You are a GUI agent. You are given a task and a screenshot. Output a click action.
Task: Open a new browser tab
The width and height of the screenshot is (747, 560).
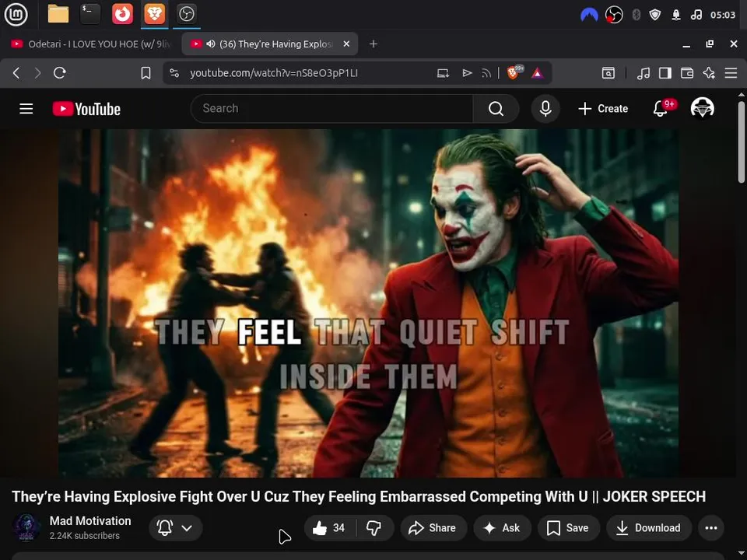coord(373,44)
